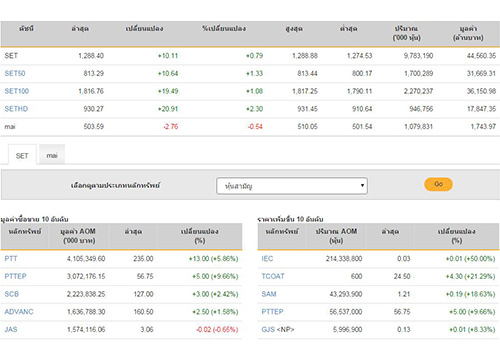Open SAM stock link
The image size is (500, 360).
[x=269, y=294]
